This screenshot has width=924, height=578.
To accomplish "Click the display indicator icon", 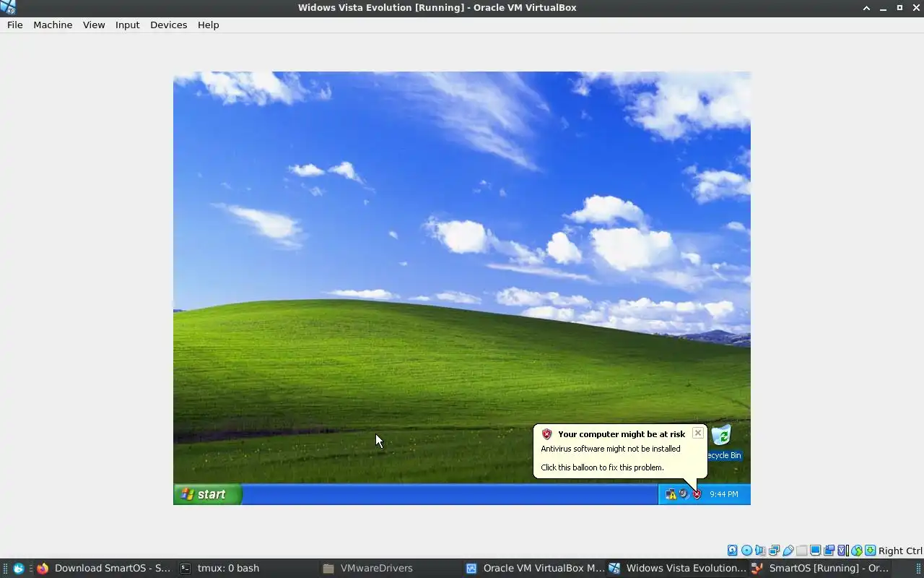I will pos(816,551).
